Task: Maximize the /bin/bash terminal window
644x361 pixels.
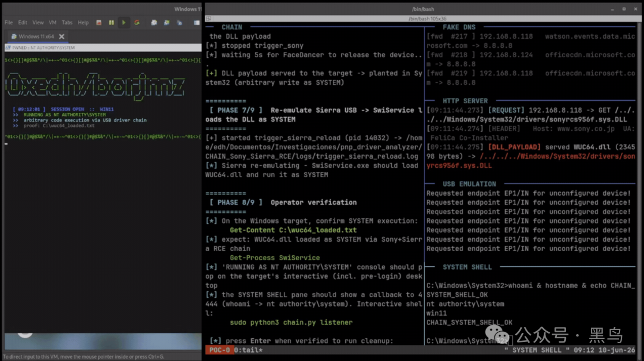Action: click(x=624, y=9)
